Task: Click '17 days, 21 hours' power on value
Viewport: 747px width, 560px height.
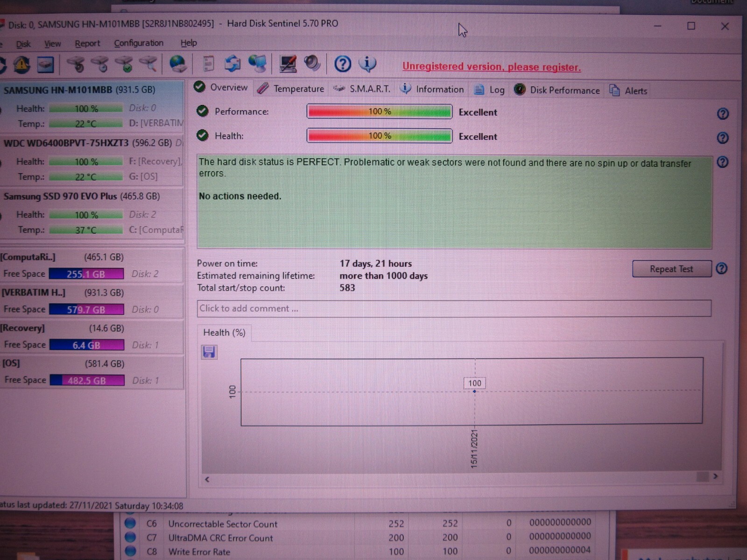Action: tap(375, 264)
